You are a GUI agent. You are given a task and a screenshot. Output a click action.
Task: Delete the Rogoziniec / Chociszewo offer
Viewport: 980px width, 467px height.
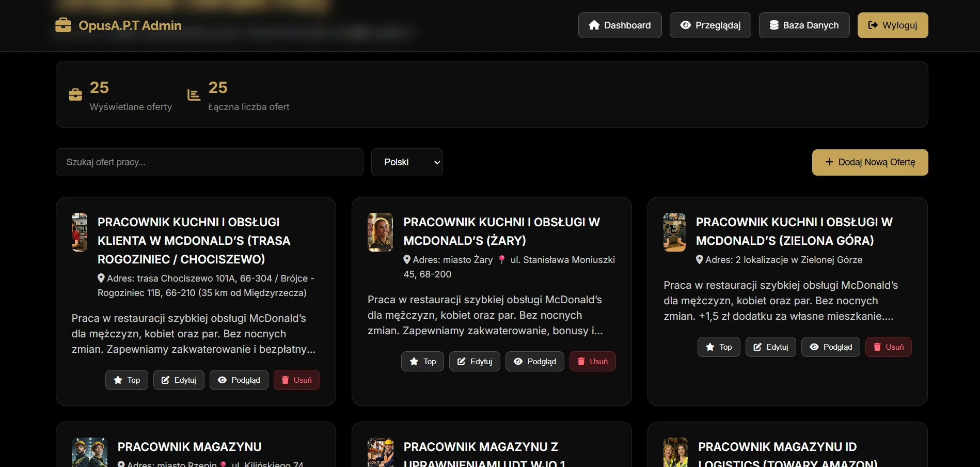point(296,380)
